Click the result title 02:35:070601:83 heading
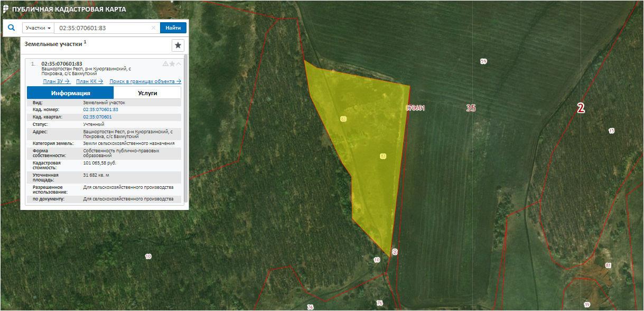The height and width of the screenshot is (311, 644). coord(62,64)
